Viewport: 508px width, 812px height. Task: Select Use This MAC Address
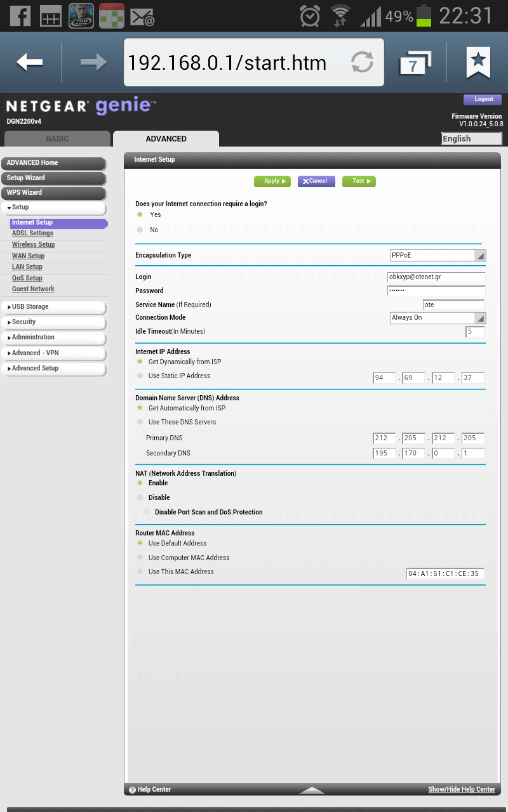pyautogui.click(x=140, y=572)
